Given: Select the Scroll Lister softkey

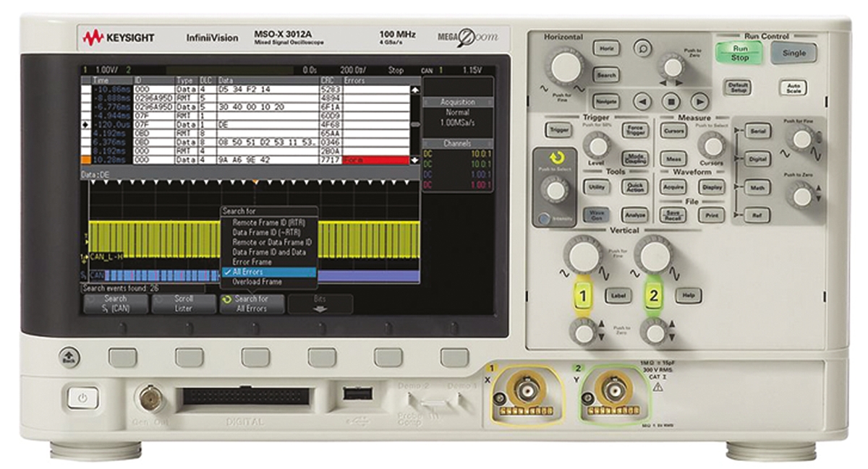Looking at the screenshot, I should [184, 304].
